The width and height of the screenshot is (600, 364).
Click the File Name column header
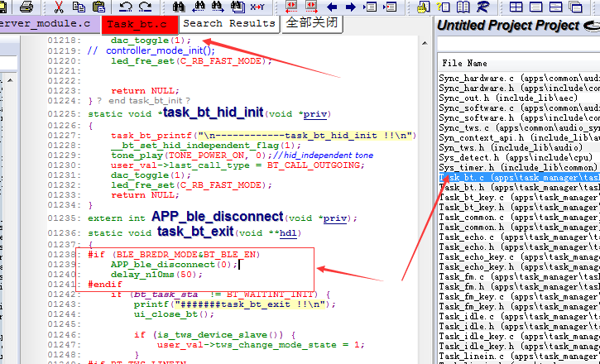tap(519, 63)
